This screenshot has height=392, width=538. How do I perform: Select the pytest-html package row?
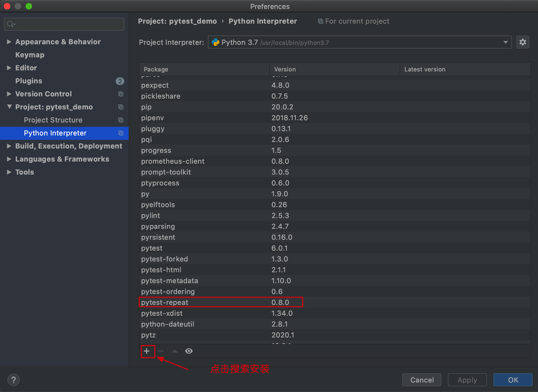pyautogui.click(x=335, y=270)
